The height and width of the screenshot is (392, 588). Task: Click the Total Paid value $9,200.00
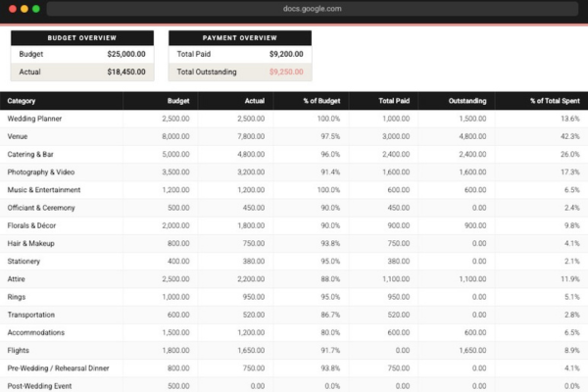pos(286,54)
